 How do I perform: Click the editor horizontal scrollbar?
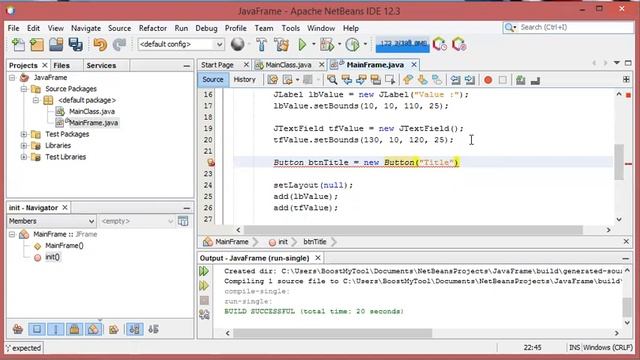pos(413,230)
